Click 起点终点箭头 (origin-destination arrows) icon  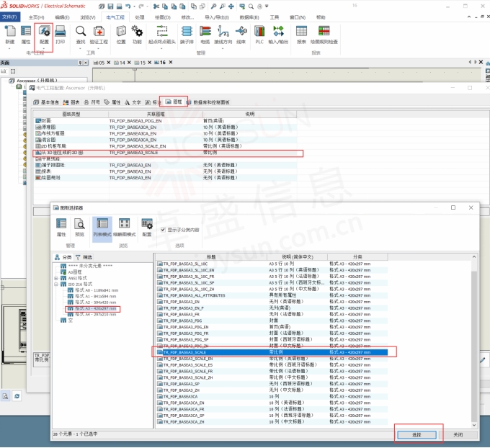(x=162, y=35)
